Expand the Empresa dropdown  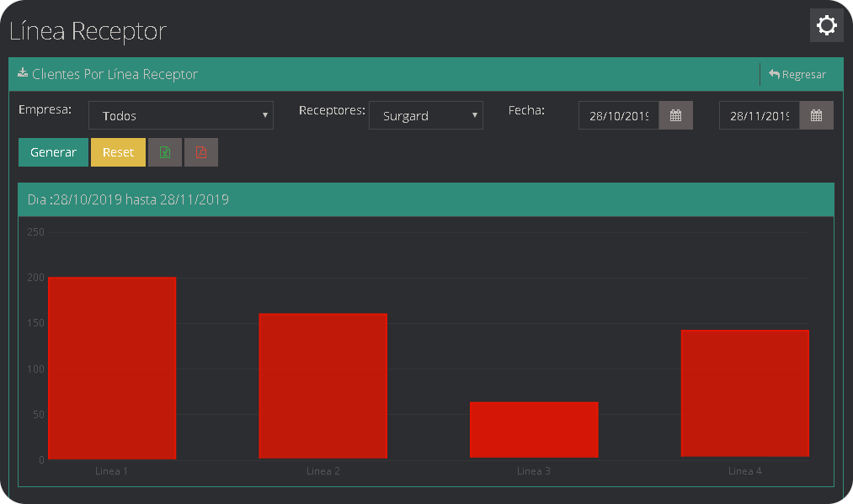[181, 116]
